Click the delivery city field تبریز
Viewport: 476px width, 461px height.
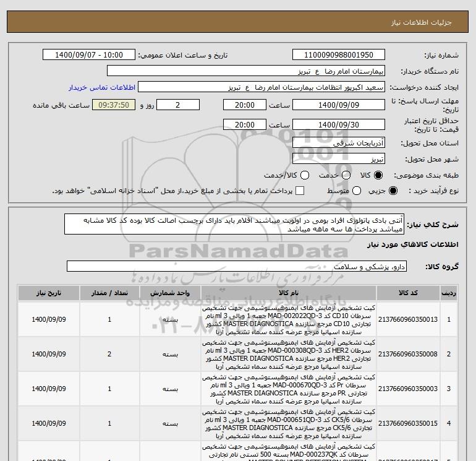coord(339,159)
